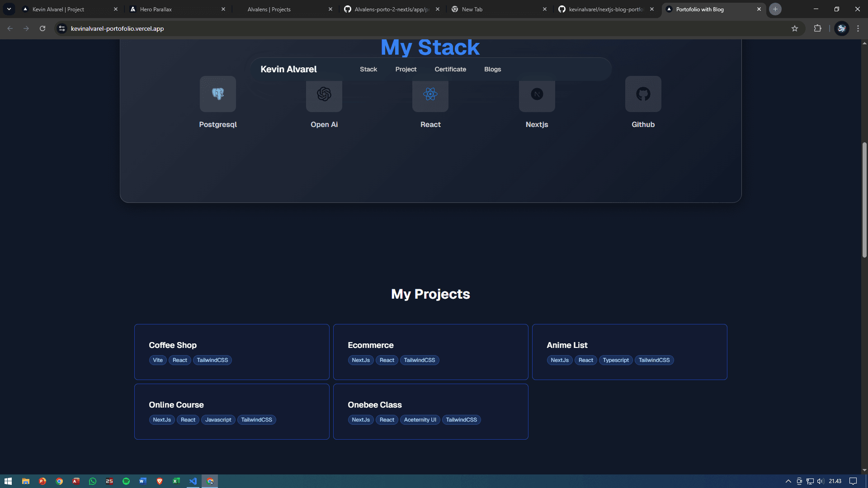Open the Github stack icon
This screenshot has height=488, width=868.
point(643,94)
